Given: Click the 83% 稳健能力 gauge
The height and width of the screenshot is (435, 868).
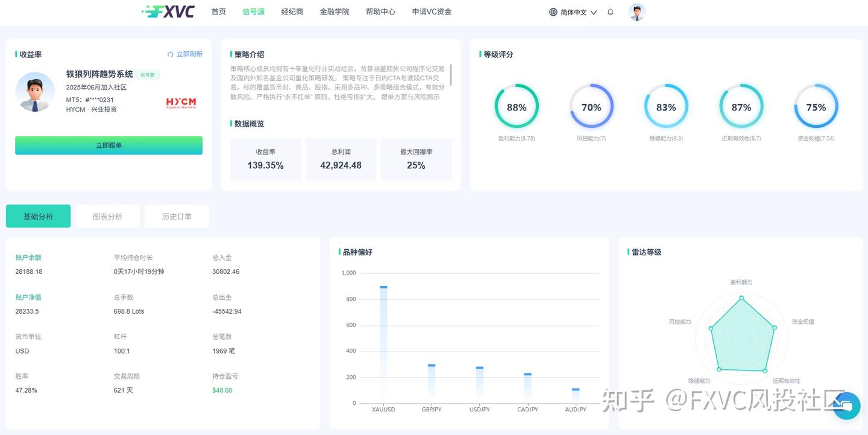Looking at the screenshot, I should 666,107.
